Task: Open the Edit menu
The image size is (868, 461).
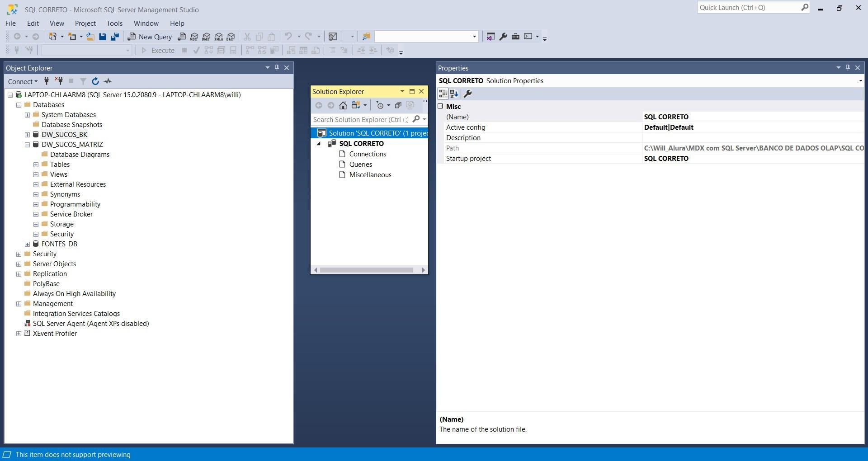Action: tap(33, 23)
